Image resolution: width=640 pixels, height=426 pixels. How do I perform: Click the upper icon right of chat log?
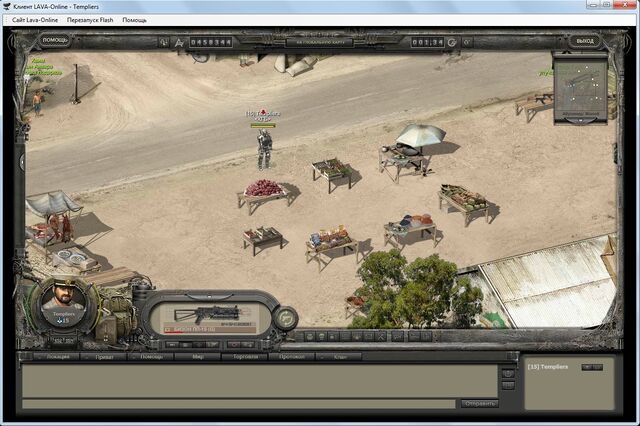tap(508, 373)
